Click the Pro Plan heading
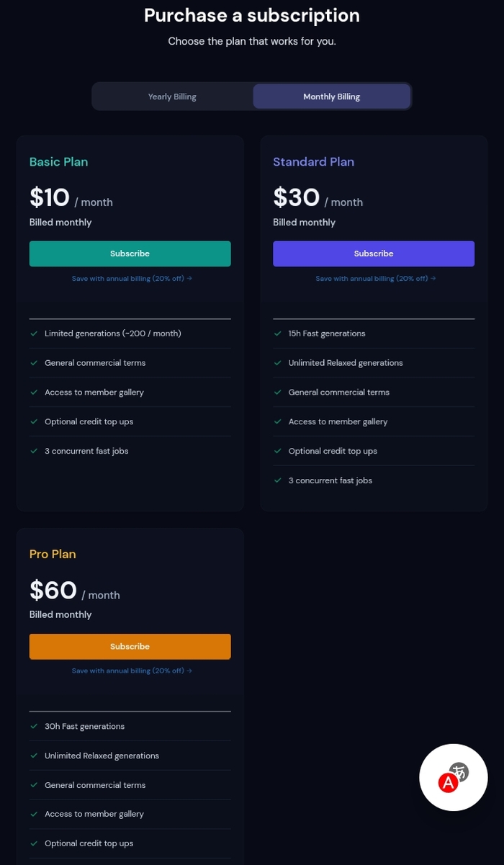Screen dimensions: 504x865 click(x=53, y=554)
